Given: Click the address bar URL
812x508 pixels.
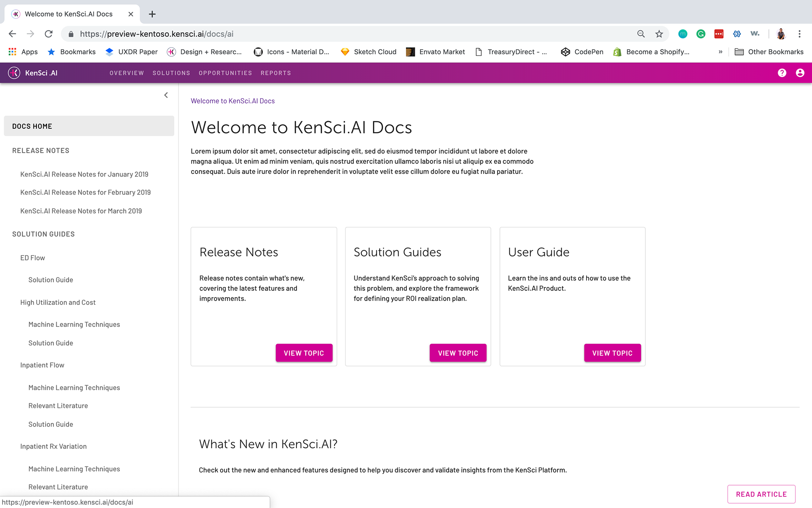Looking at the screenshot, I should (x=156, y=34).
